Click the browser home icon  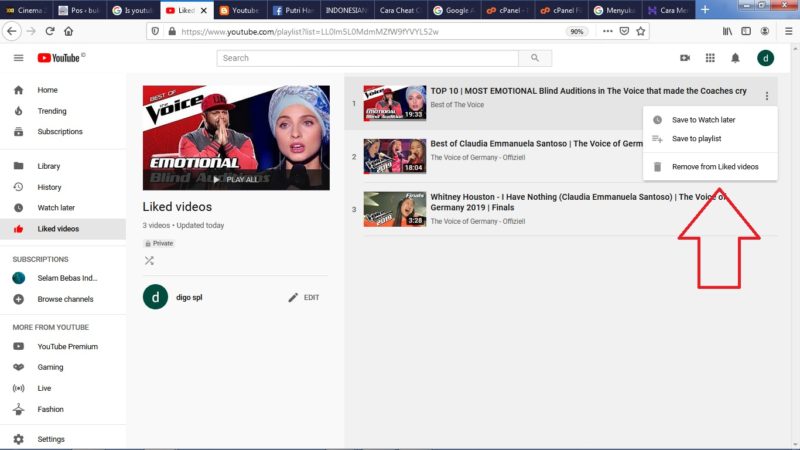click(68, 31)
